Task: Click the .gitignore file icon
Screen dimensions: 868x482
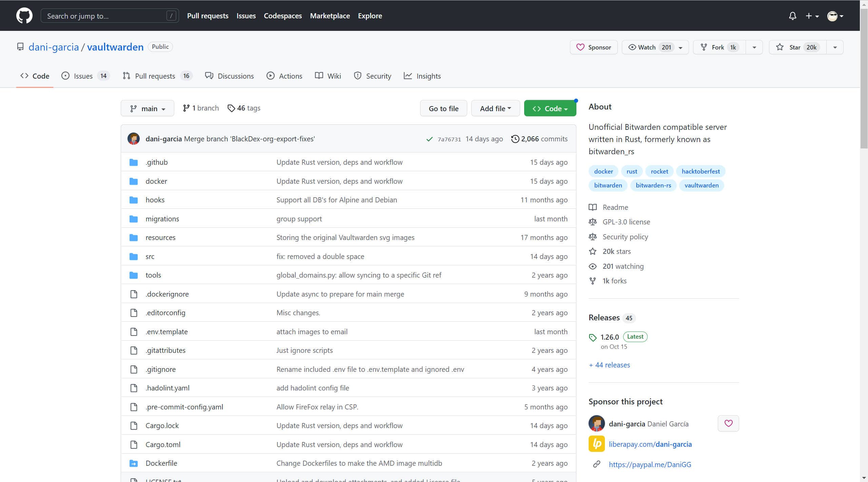Action: point(134,369)
